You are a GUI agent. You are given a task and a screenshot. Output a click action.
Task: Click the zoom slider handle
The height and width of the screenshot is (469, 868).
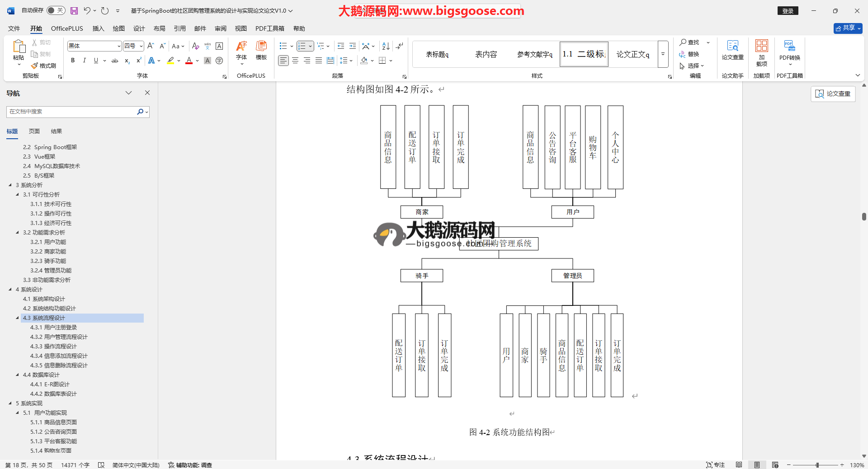[x=817, y=465]
